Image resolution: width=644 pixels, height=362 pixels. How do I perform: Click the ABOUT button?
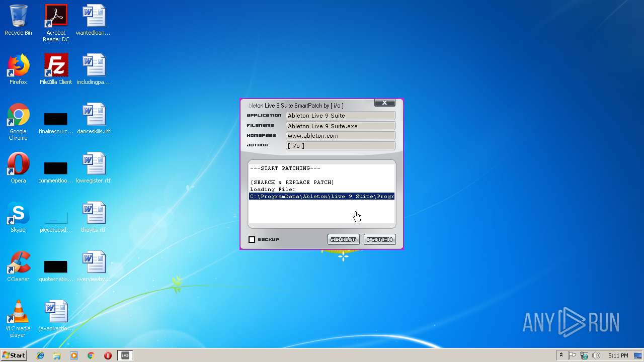tap(344, 239)
